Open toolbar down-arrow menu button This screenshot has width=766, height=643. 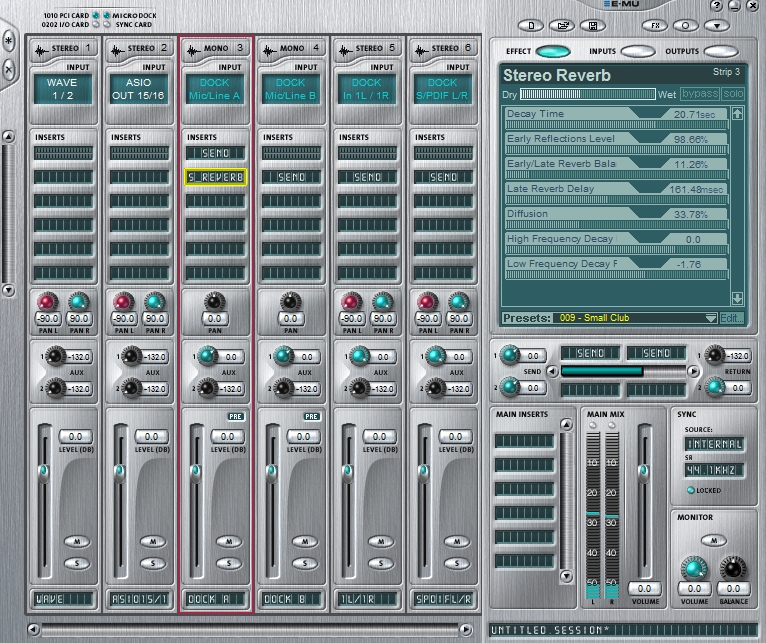click(x=717, y=25)
